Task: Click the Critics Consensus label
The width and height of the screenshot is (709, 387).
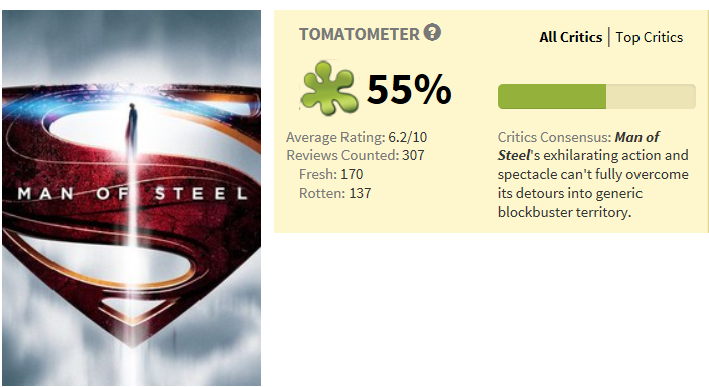Action: [x=554, y=137]
